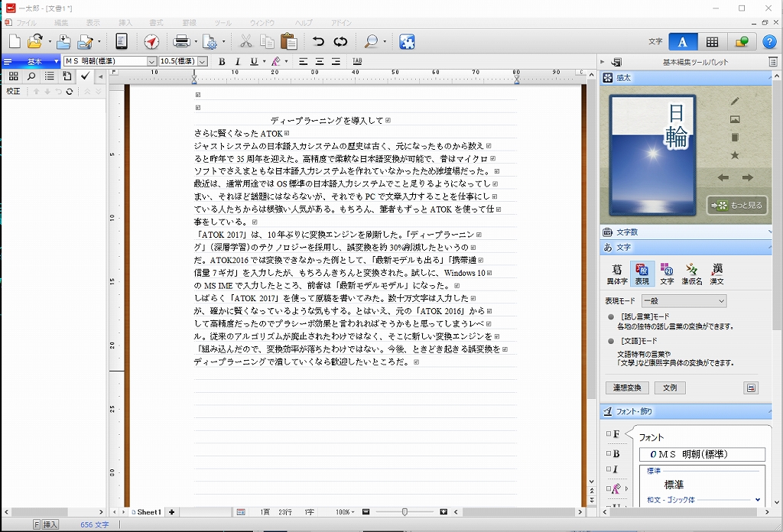Toggle bold formatting with B button
Image resolution: width=783 pixels, height=532 pixels.
point(222,61)
